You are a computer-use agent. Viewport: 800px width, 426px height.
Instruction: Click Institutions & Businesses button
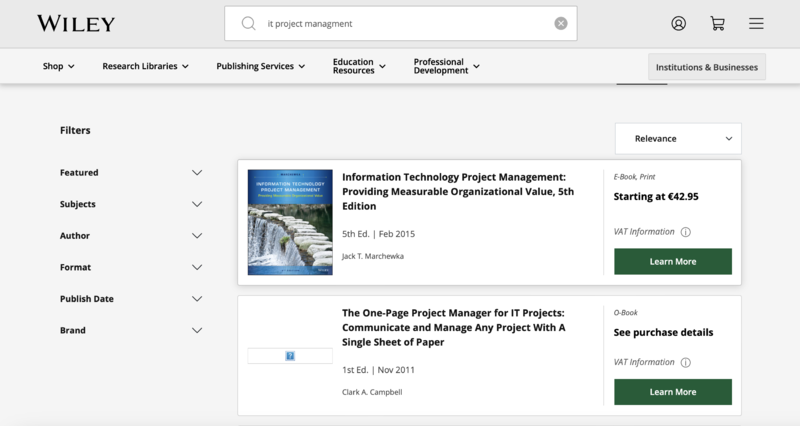(x=706, y=67)
